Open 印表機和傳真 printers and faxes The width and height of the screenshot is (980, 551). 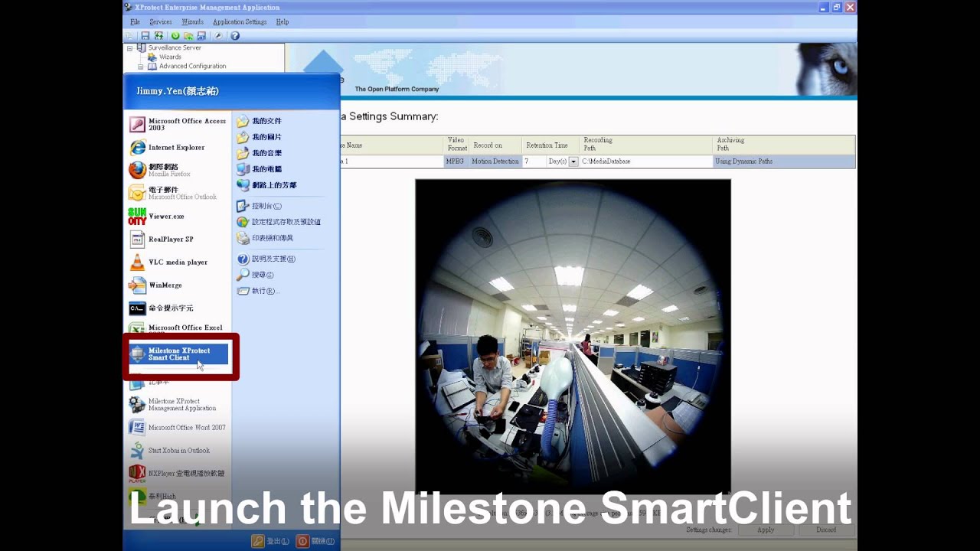point(265,238)
